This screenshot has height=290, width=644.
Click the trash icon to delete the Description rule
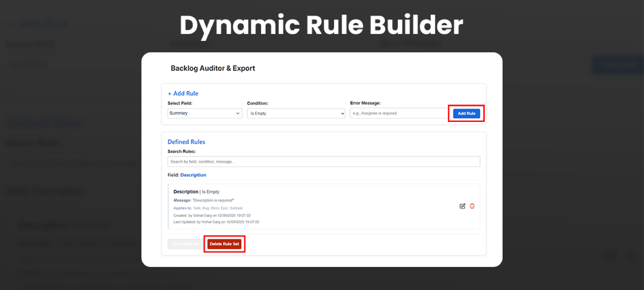[x=472, y=206]
